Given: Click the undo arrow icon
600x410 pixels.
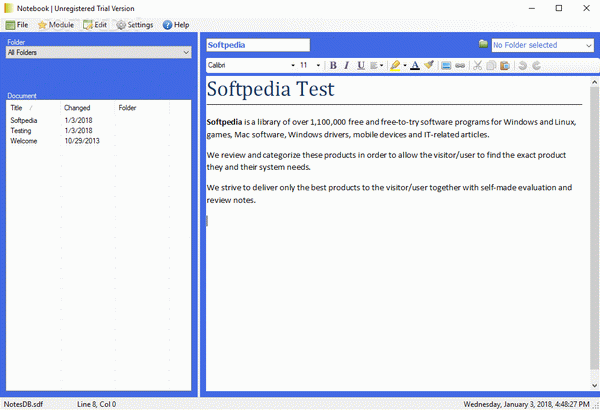Looking at the screenshot, I should click(x=522, y=65).
